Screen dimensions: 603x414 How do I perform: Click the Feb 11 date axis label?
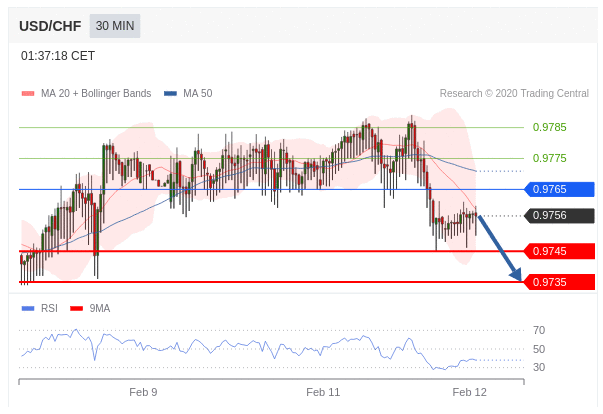click(323, 392)
